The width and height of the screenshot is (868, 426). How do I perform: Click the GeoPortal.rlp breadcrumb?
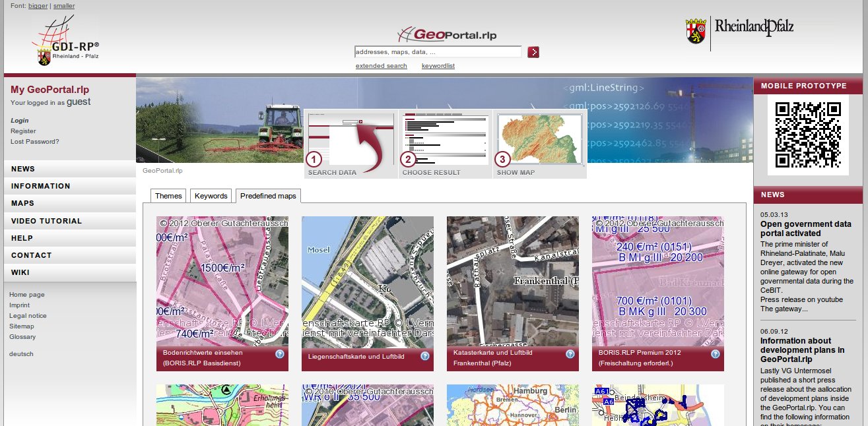point(162,170)
